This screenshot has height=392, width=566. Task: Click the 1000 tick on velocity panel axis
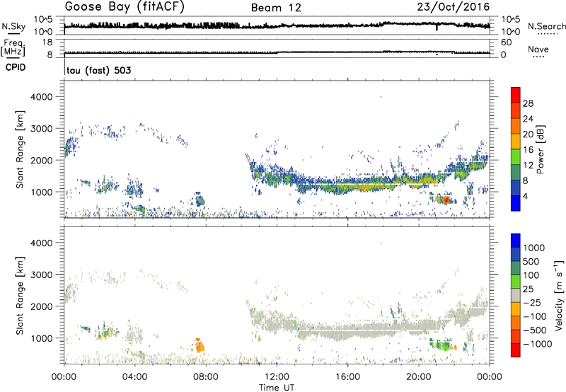(x=41, y=338)
